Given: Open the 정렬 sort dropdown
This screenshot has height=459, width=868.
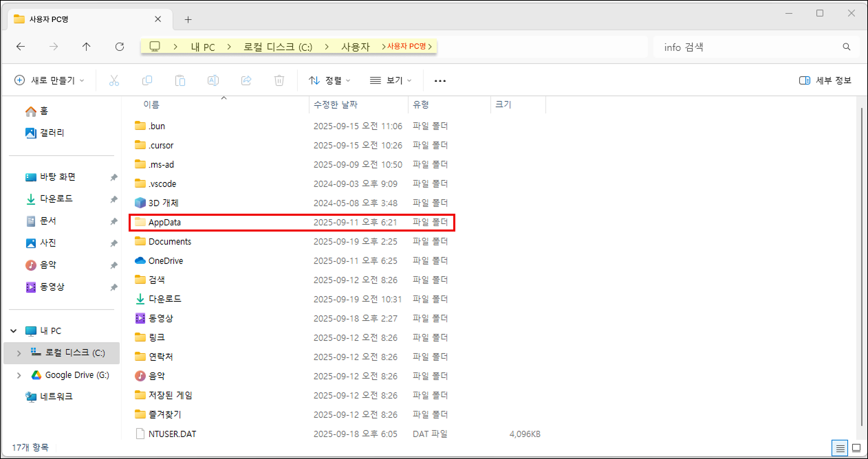Looking at the screenshot, I should tap(329, 80).
